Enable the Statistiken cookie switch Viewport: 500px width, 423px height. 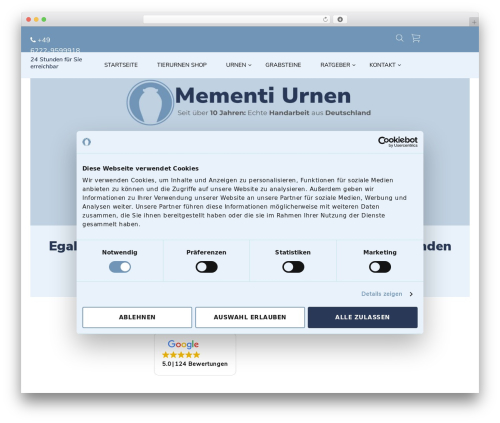point(293,267)
